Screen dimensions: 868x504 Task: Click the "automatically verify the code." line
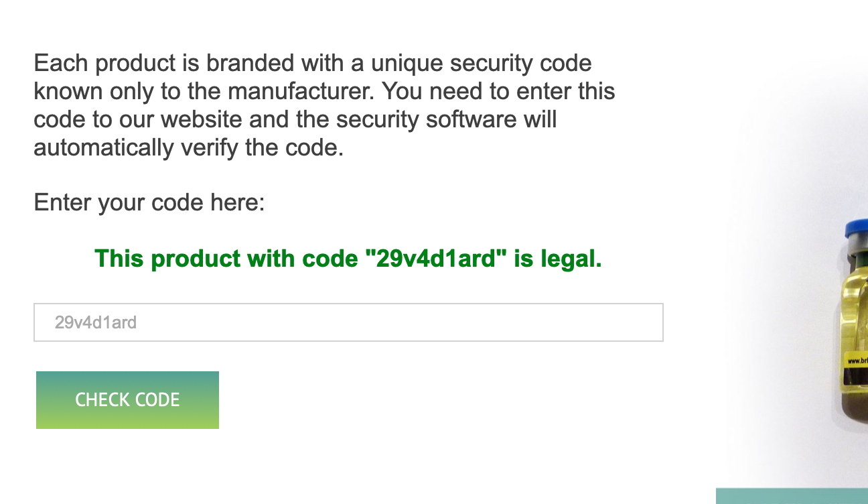click(188, 147)
